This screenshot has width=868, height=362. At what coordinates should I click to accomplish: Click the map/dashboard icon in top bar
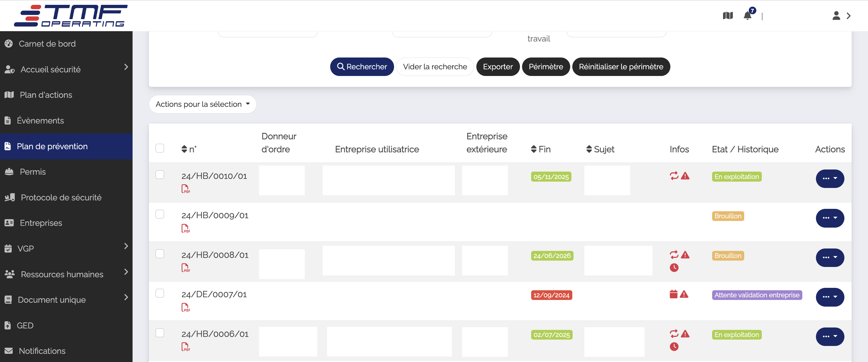pos(728,15)
